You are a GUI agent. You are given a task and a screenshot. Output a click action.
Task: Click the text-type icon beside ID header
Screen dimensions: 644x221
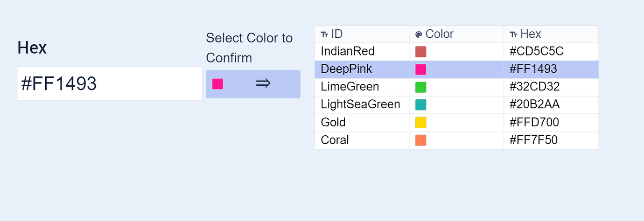[324, 35]
